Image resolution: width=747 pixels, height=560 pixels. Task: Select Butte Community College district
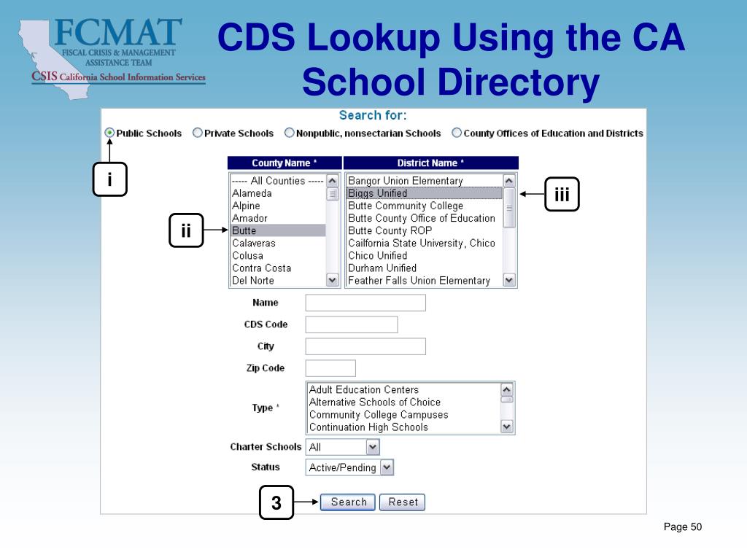click(x=424, y=206)
